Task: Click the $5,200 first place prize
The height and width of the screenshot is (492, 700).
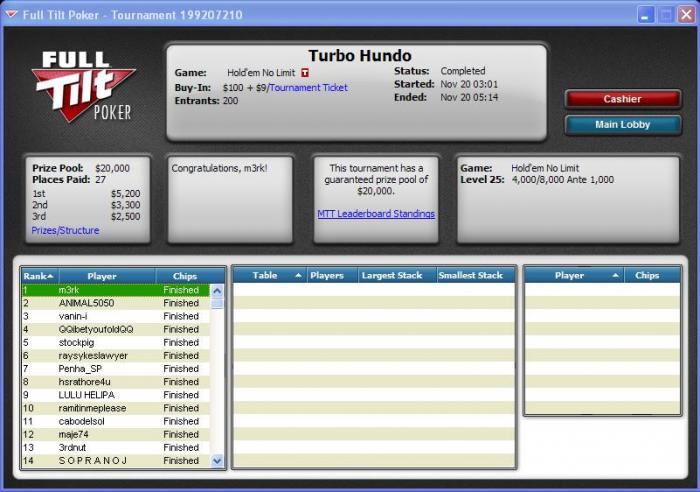Action: (125, 194)
